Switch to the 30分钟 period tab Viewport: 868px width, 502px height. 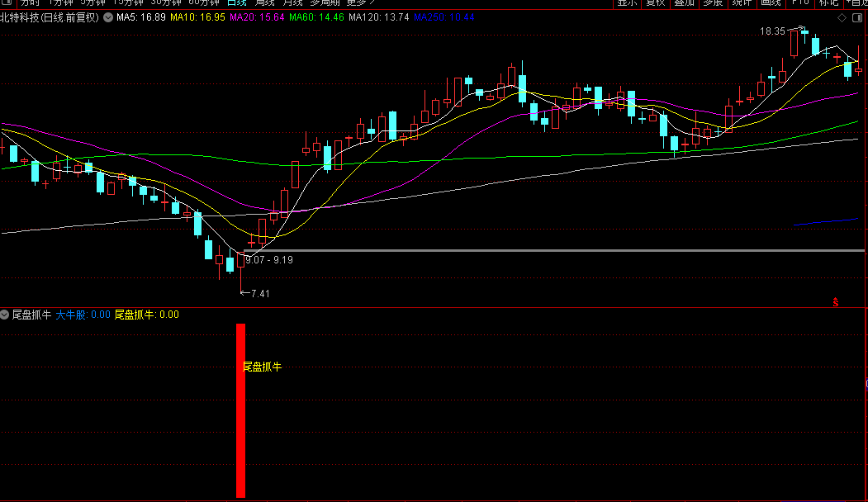click(x=166, y=2)
